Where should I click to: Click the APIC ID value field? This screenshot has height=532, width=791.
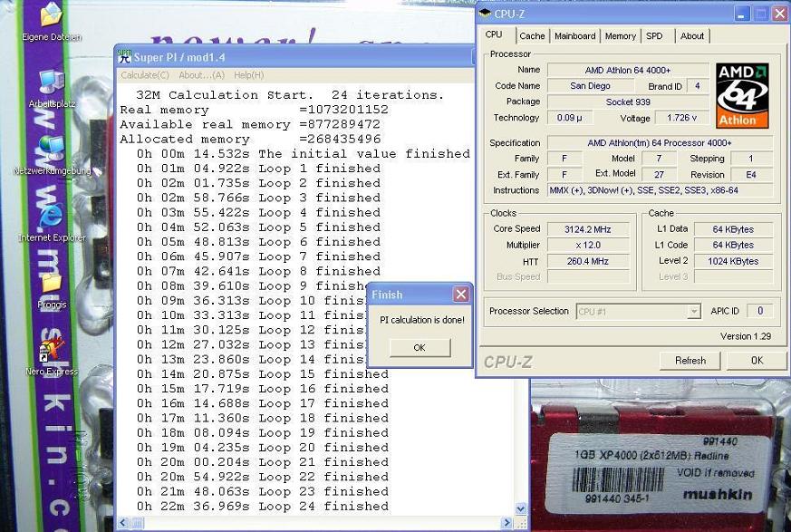tap(759, 311)
